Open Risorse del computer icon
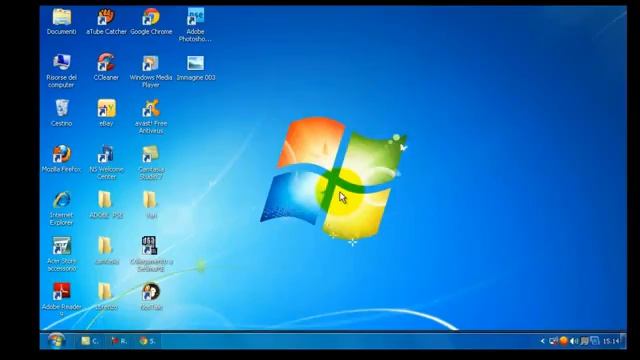Viewport: 640px width, 360px height. (x=61, y=71)
